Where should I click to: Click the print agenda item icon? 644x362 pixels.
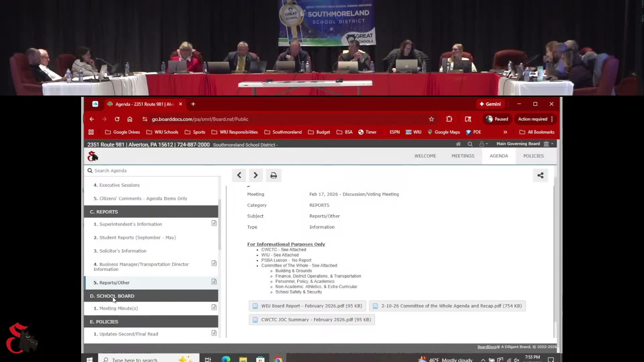click(x=273, y=175)
